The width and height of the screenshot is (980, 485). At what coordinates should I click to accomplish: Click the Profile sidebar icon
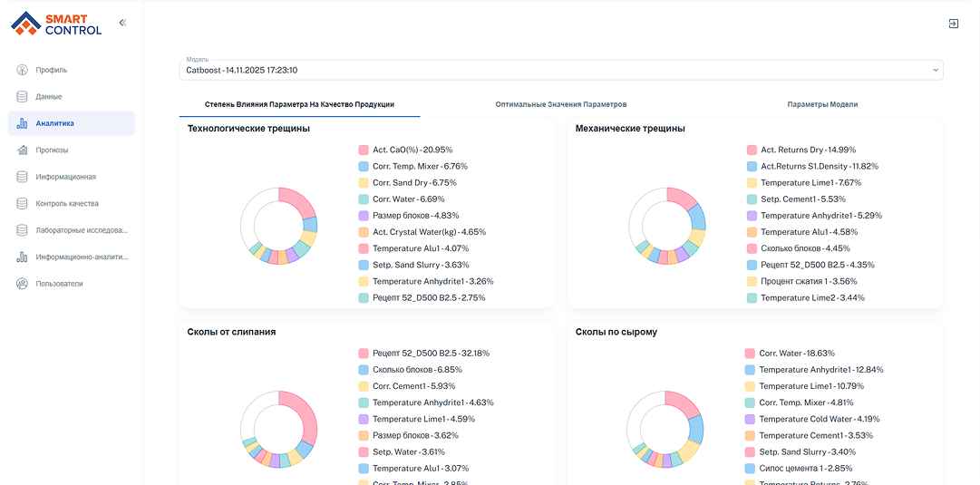pyautogui.click(x=22, y=70)
